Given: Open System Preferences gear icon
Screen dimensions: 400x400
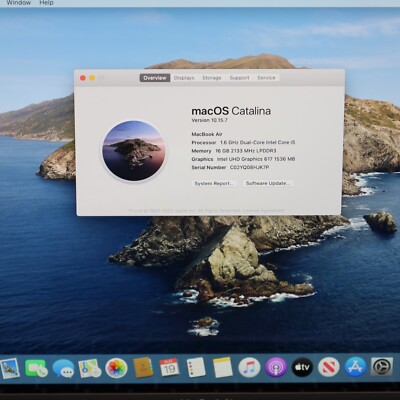Looking at the screenshot, I should (382, 368).
